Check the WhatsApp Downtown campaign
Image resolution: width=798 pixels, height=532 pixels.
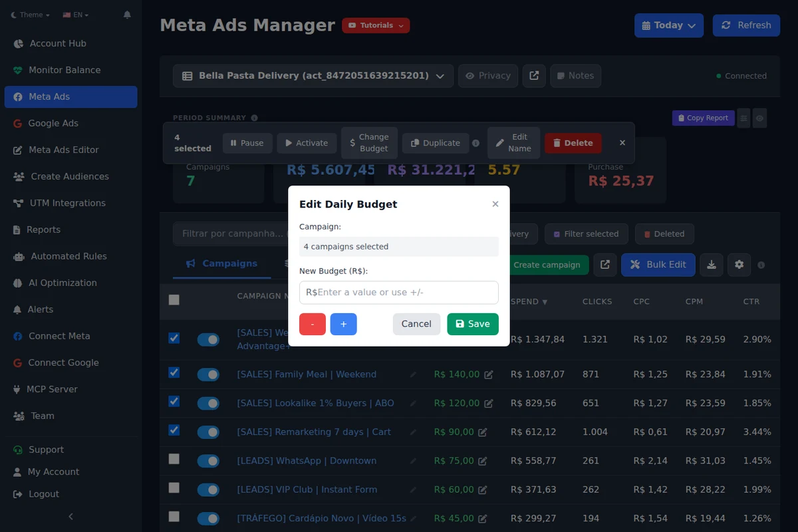[174, 459]
